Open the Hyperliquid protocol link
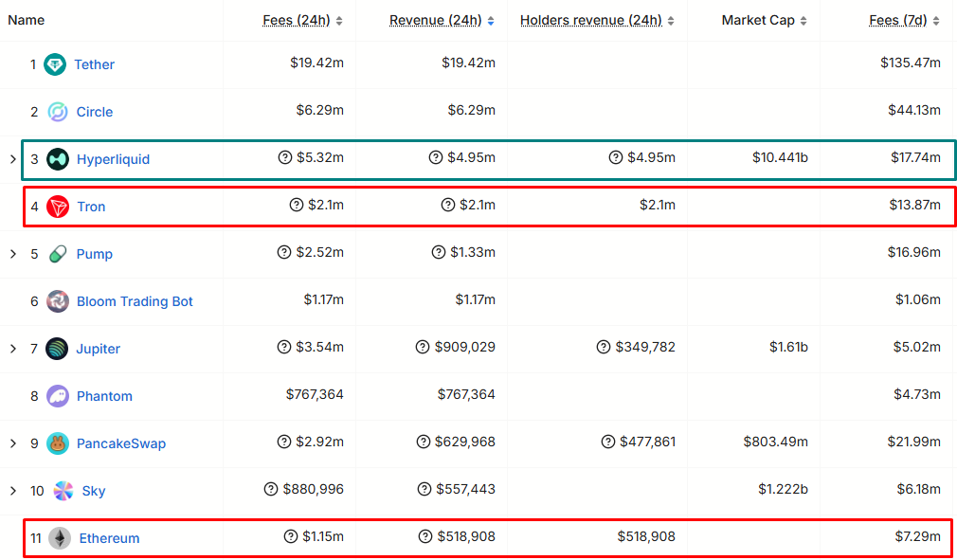The height and width of the screenshot is (560, 957). click(x=113, y=159)
